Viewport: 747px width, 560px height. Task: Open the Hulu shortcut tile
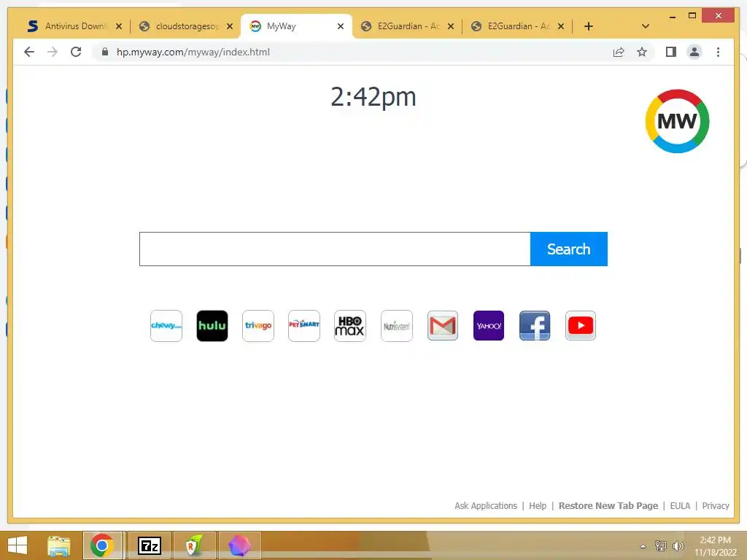[x=212, y=326]
